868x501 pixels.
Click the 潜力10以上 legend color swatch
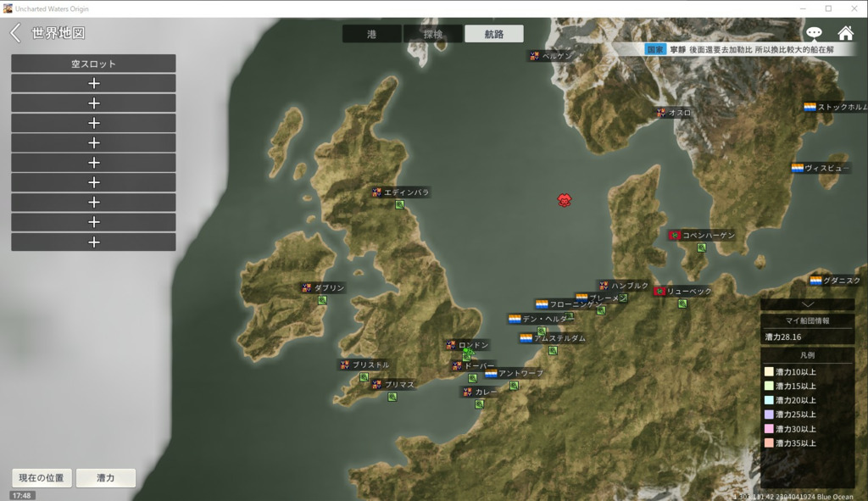pos(768,371)
